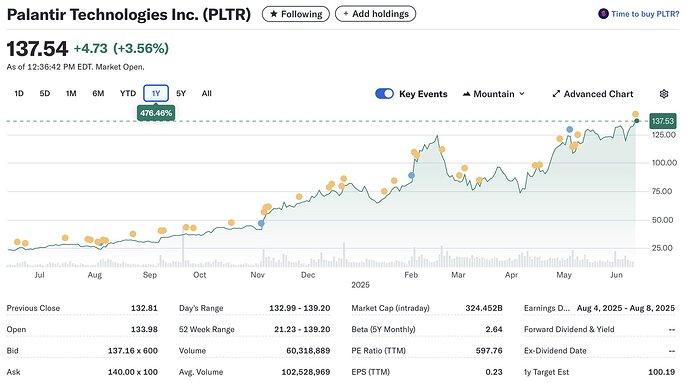Image resolution: width=690 pixels, height=383 pixels.
Task: Expand the Mountain chart style dropdown arrow
Action: [x=522, y=94]
